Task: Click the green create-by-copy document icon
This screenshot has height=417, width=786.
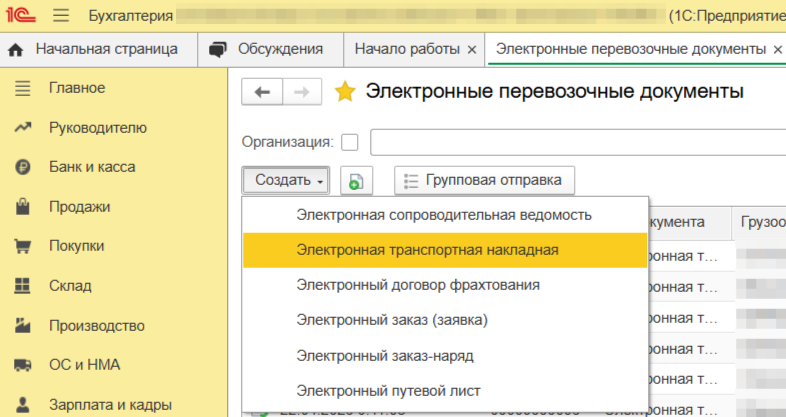Action: click(x=356, y=181)
